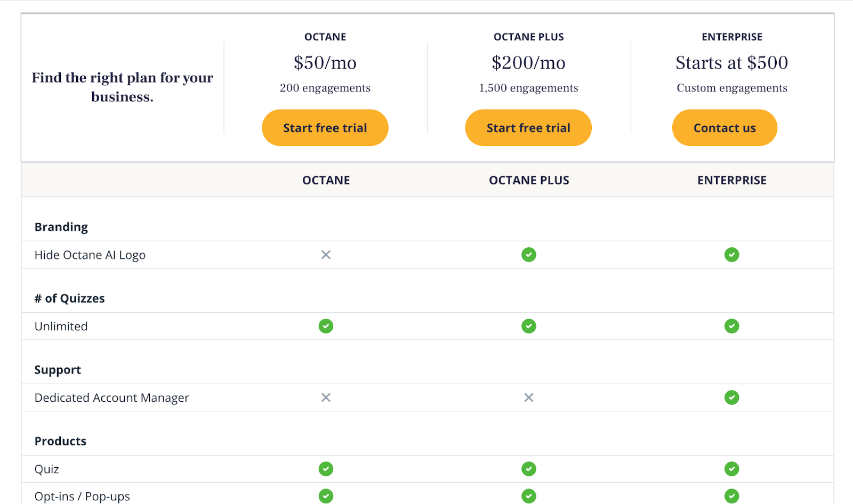The height and width of the screenshot is (504, 853).
Task: Click Enterprise checkmark in Unlimited row
Action: pyautogui.click(x=731, y=326)
